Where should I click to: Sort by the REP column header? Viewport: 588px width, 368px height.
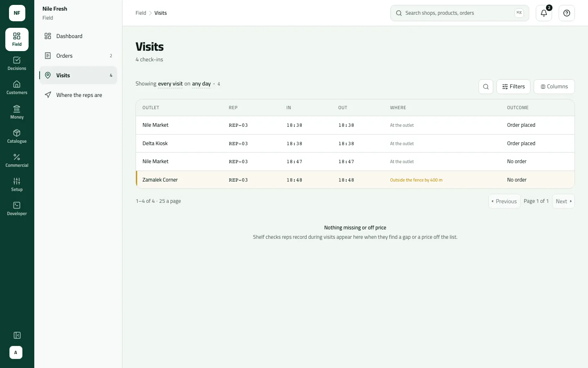pyautogui.click(x=233, y=108)
